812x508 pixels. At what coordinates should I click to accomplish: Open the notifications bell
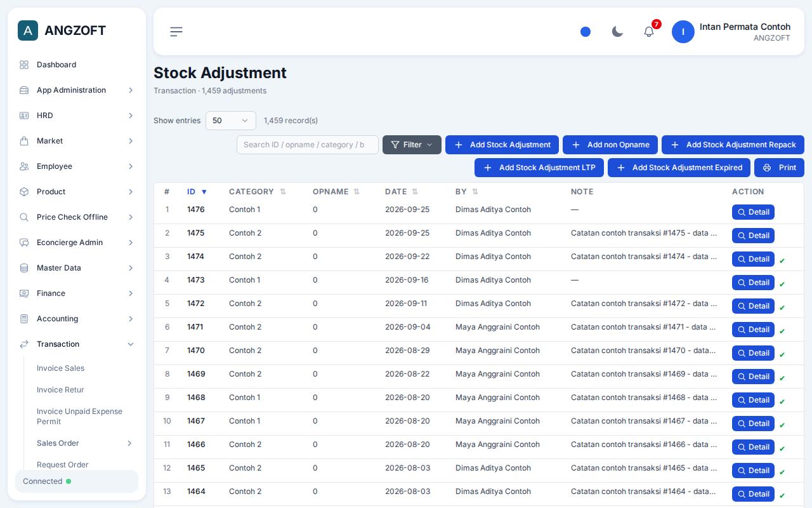point(649,32)
